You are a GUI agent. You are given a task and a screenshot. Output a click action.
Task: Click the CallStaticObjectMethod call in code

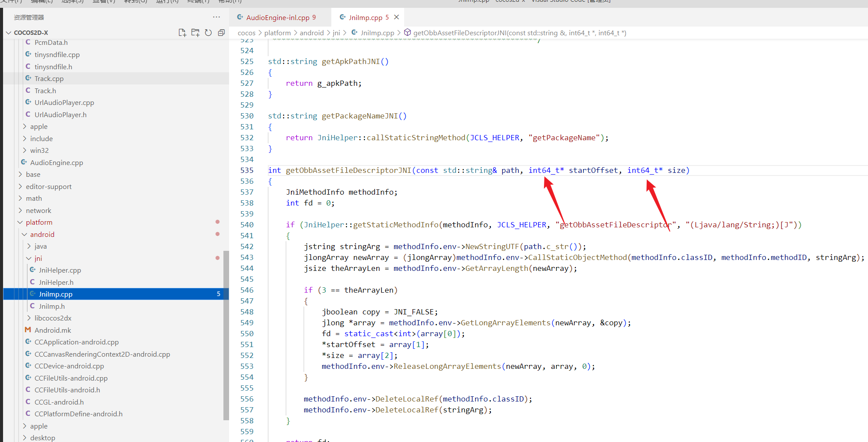coord(578,257)
